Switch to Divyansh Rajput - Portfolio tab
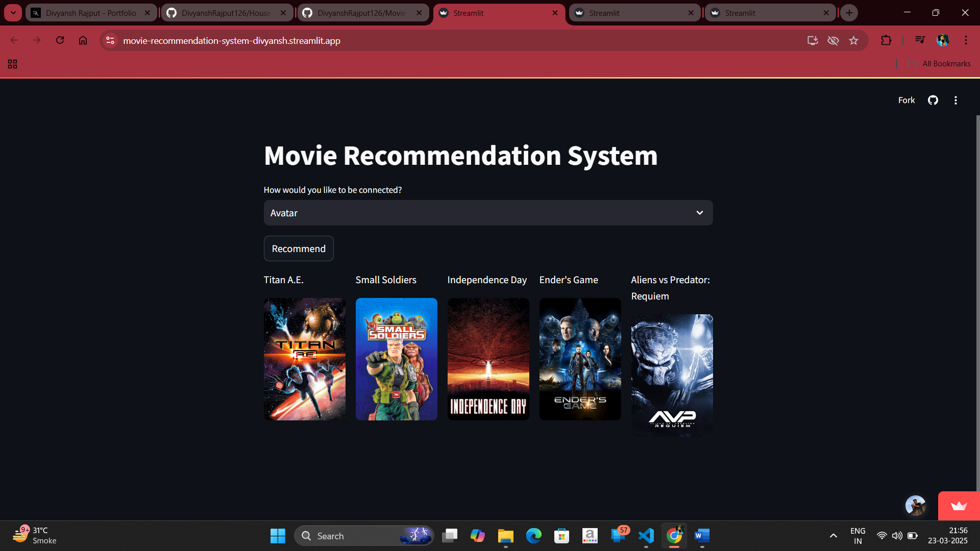980x551 pixels. coord(91,13)
